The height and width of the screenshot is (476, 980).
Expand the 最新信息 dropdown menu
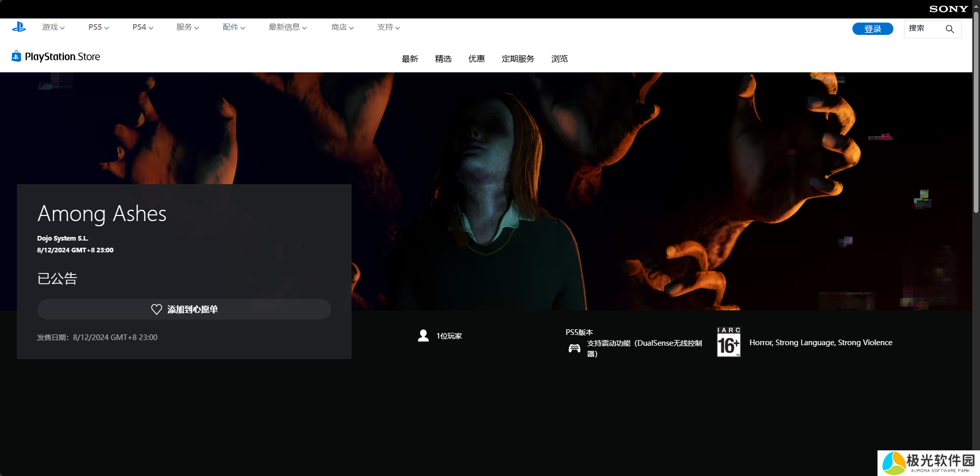288,27
